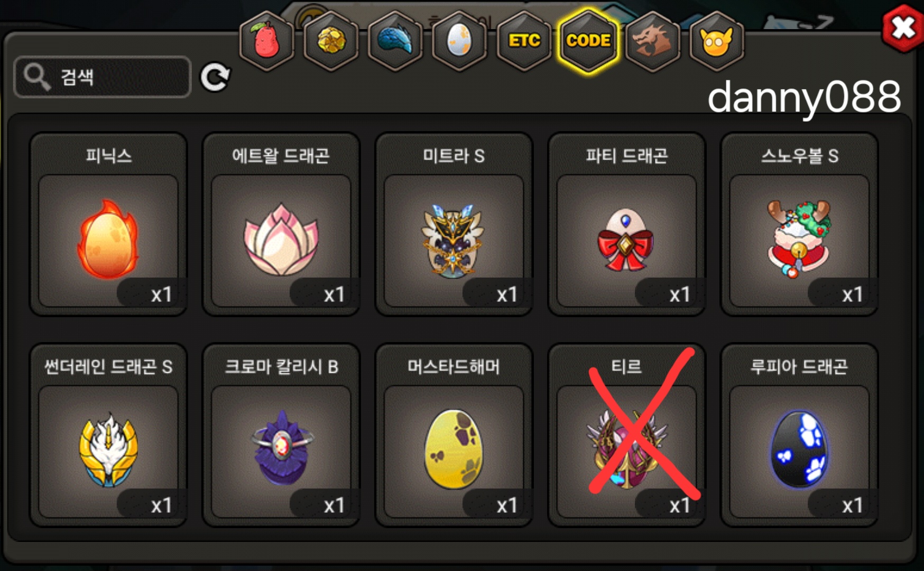
Task: Open the brown dragon head tab
Action: pyautogui.click(x=653, y=41)
